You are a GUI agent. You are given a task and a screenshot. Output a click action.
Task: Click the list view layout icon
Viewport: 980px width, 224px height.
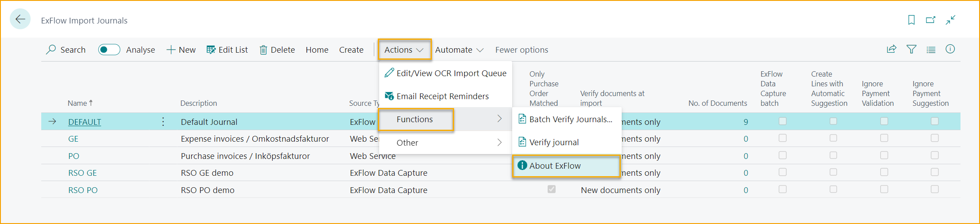tap(931, 50)
